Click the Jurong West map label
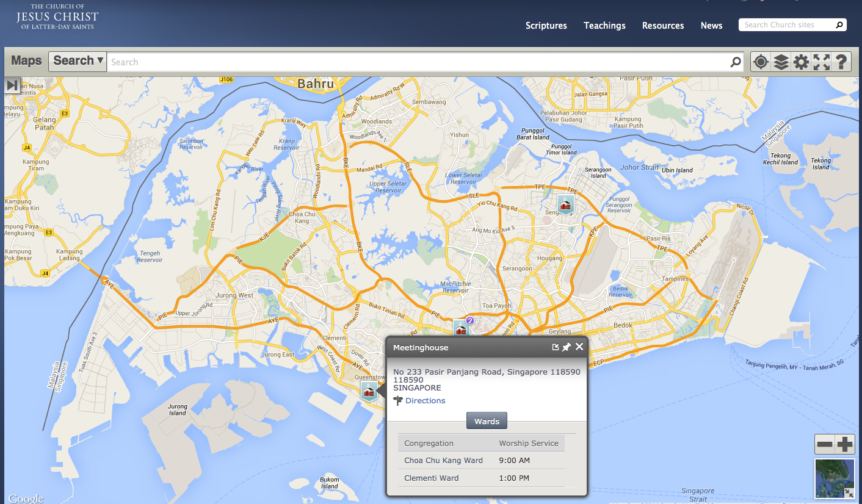This screenshot has width=862, height=504. point(235,295)
